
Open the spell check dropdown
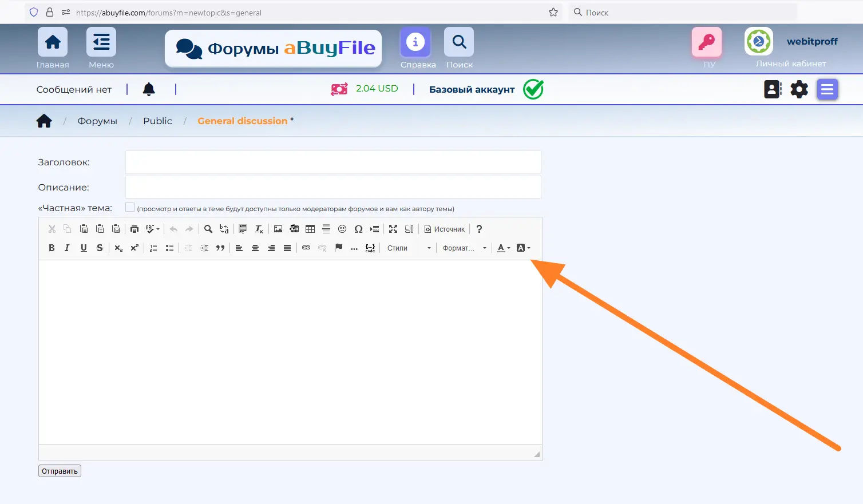point(153,229)
